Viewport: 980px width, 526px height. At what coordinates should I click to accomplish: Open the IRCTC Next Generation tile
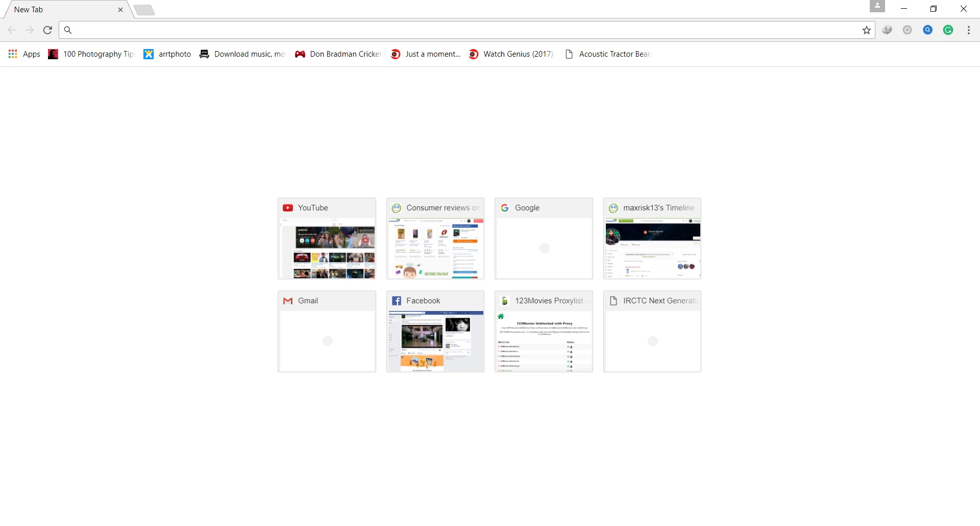[652, 331]
